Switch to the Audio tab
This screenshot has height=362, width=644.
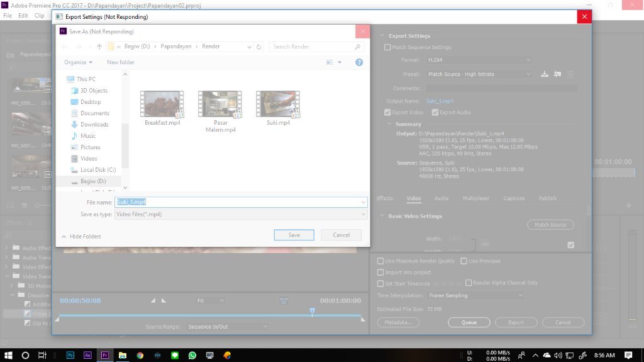coord(441,198)
